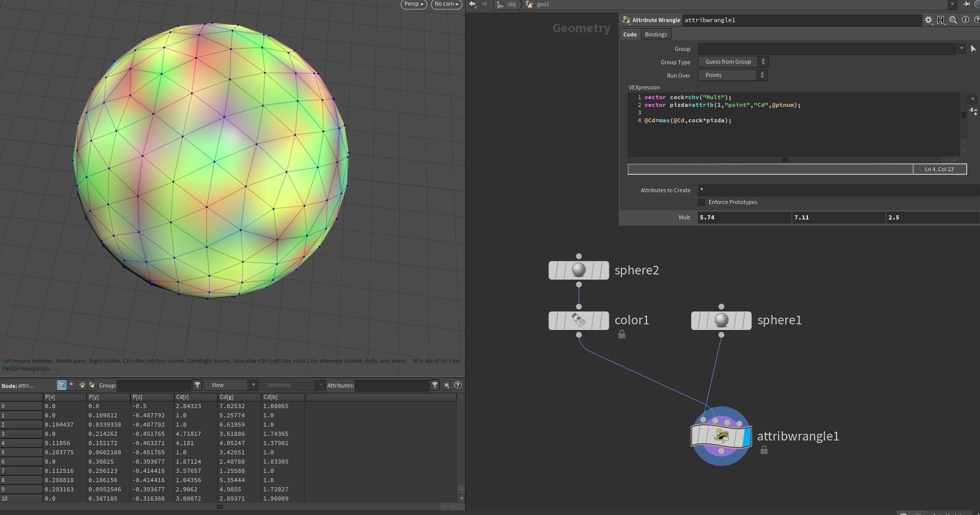Click the Attributes filter funnel icon
980x515 pixels.
coord(435,385)
